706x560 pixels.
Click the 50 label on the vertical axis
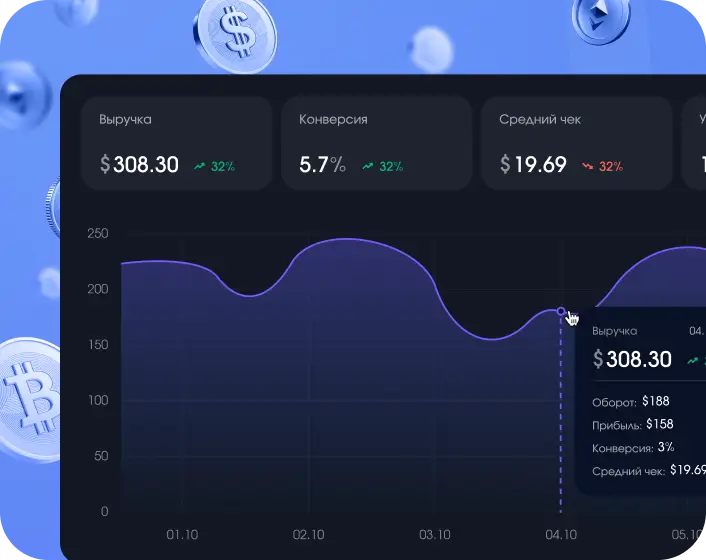(x=101, y=456)
